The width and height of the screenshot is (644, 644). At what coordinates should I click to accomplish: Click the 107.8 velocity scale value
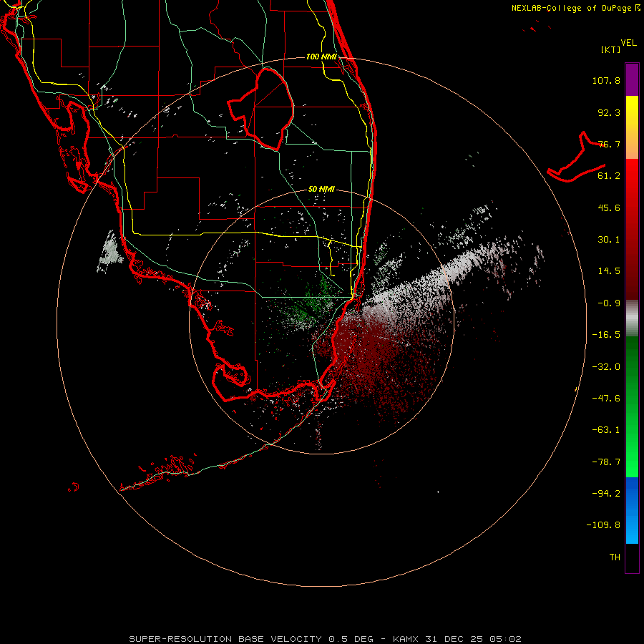tap(606, 80)
